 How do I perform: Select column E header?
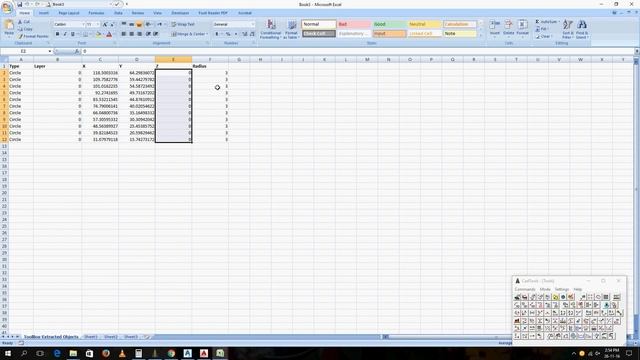173,60
